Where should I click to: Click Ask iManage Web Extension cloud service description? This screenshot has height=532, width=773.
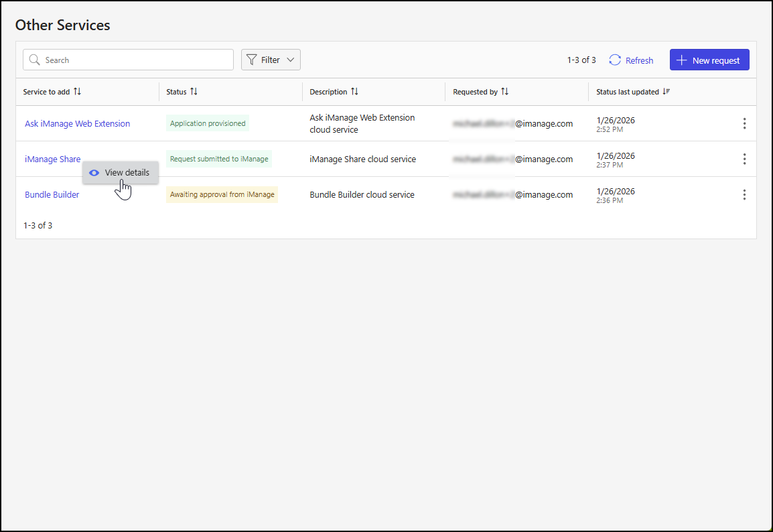[362, 124]
